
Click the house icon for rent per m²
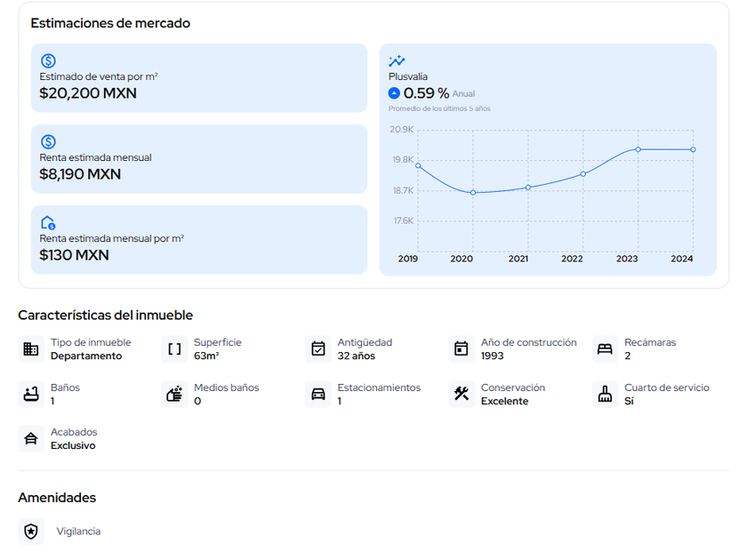pyautogui.click(x=48, y=223)
